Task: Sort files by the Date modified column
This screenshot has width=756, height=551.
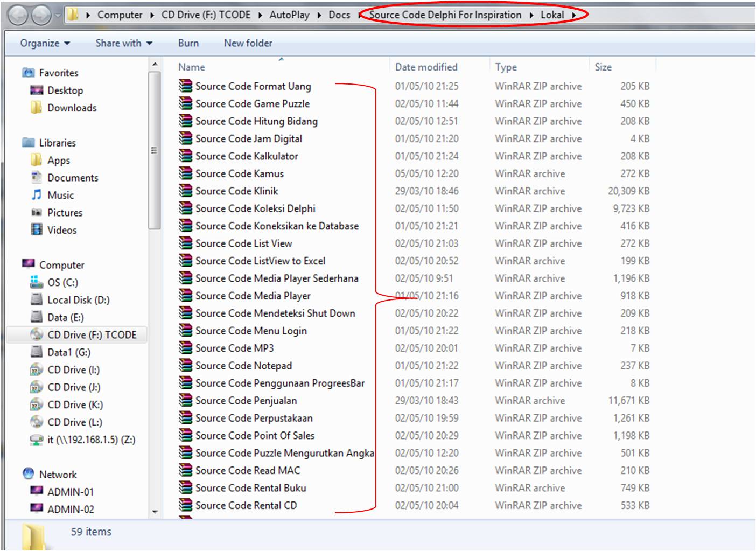Action: tap(426, 67)
